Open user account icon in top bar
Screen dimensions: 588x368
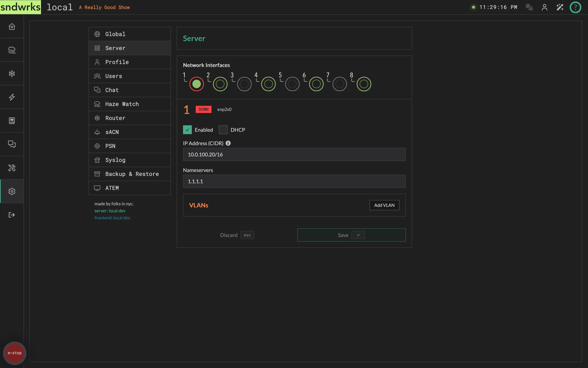[x=544, y=7]
